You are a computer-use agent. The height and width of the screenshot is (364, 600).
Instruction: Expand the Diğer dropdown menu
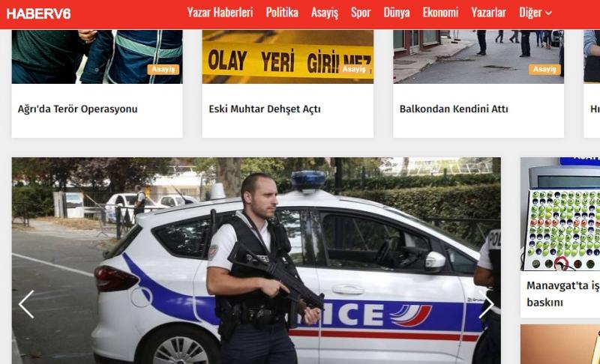[x=535, y=13]
